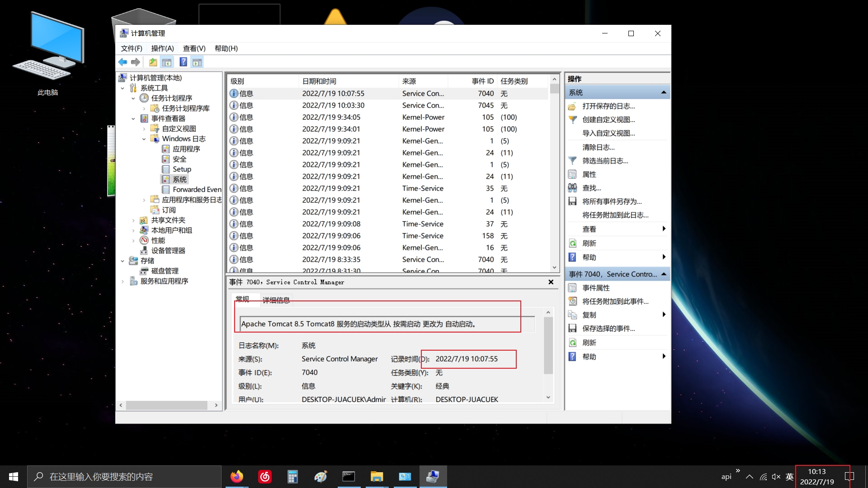The height and width of the screenshot is (488, 868).
Task: Click 清除日志 action link
Action: [599, 147]
